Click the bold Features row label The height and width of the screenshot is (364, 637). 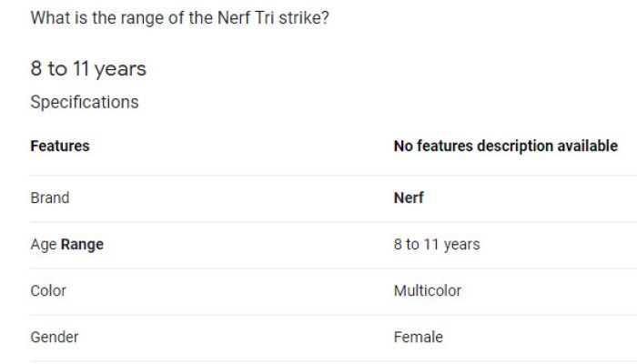(x=60, y=146)
